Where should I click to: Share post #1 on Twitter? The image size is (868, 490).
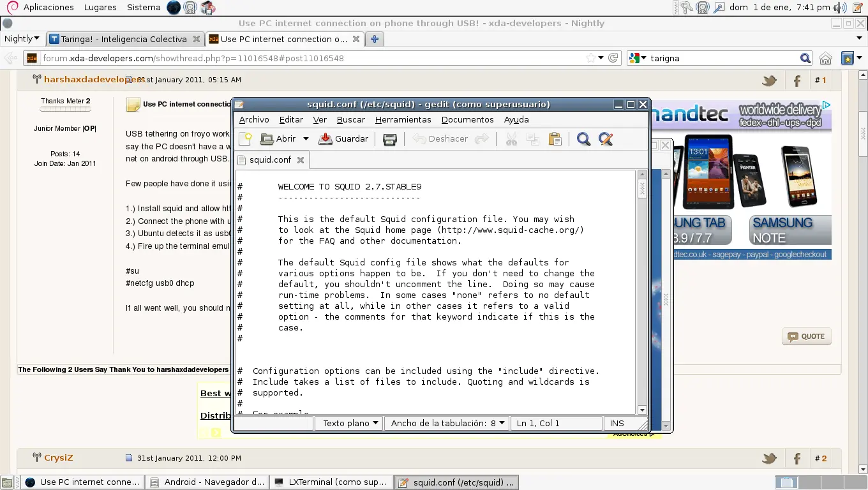[769, 80]
